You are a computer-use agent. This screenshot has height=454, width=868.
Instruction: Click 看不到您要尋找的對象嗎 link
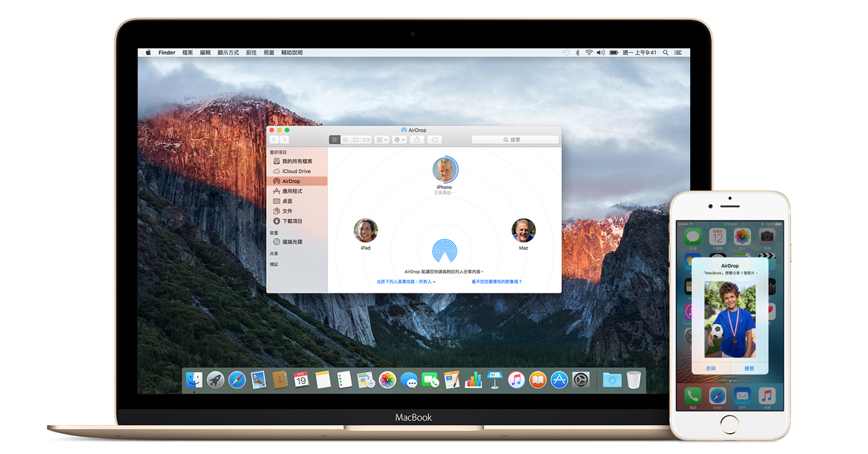coord(497,282)
